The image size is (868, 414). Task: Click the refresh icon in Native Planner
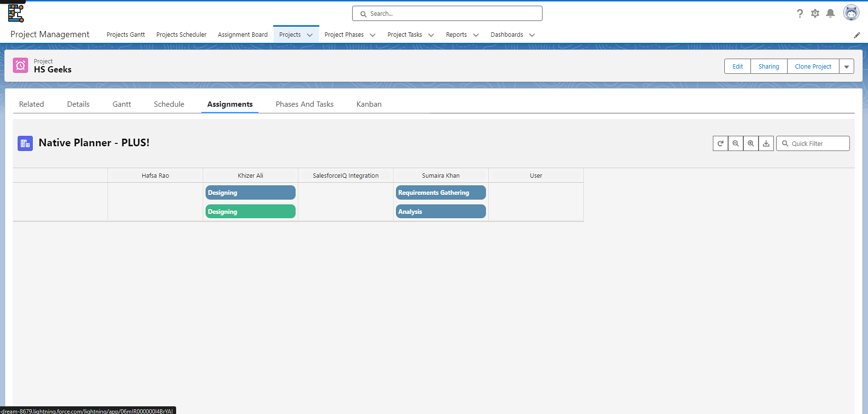click(720, 143)
